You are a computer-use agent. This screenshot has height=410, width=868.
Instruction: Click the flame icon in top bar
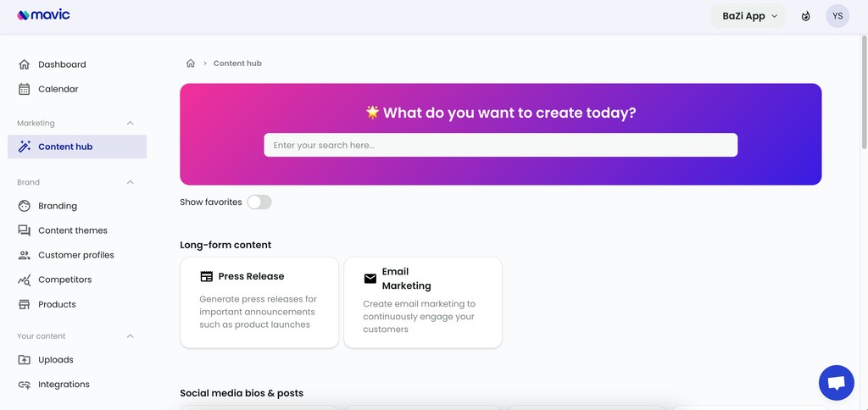point(806,16)
